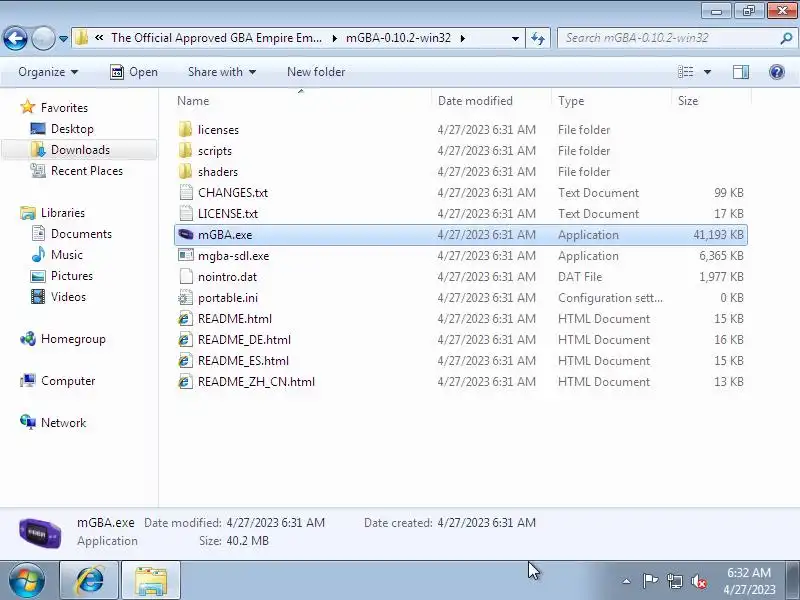This screenshot has height=600, width=800.
Task: Change view with the views icon
Action: tap(685, 72)
